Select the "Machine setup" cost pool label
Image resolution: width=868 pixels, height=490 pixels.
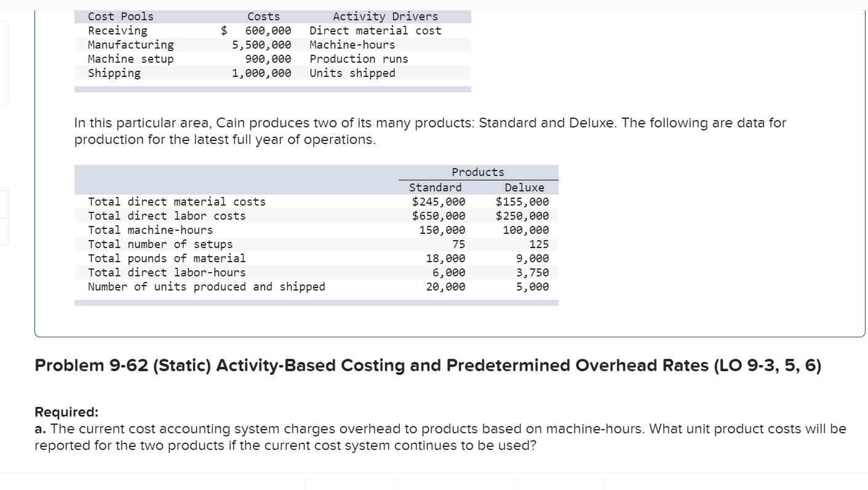click(130, 59)
